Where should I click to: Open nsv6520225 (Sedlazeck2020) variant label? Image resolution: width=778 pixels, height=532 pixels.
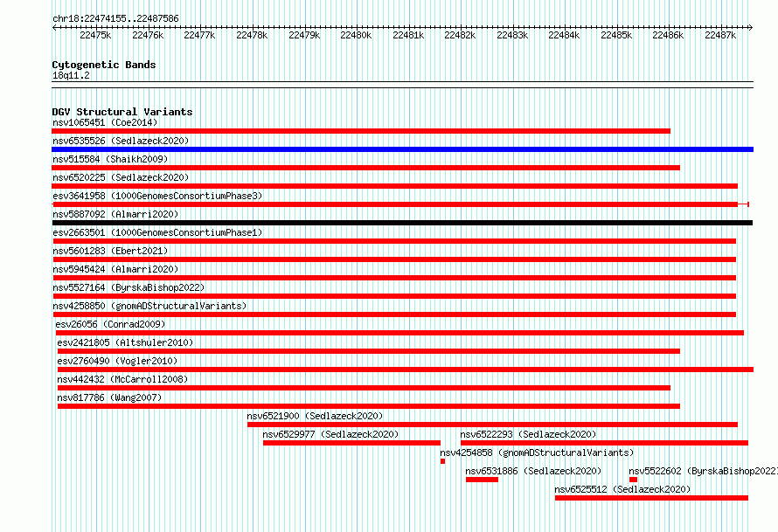(121, 177)
